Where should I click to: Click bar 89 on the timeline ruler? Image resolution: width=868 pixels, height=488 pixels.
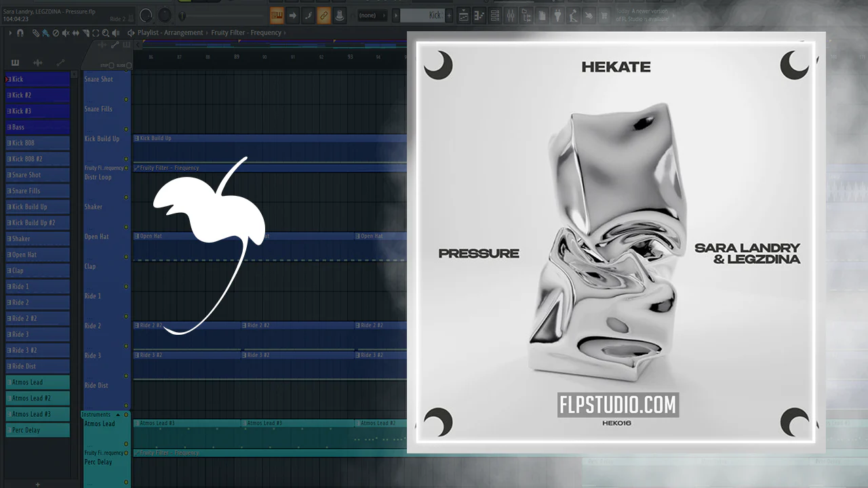pos(237,57)
